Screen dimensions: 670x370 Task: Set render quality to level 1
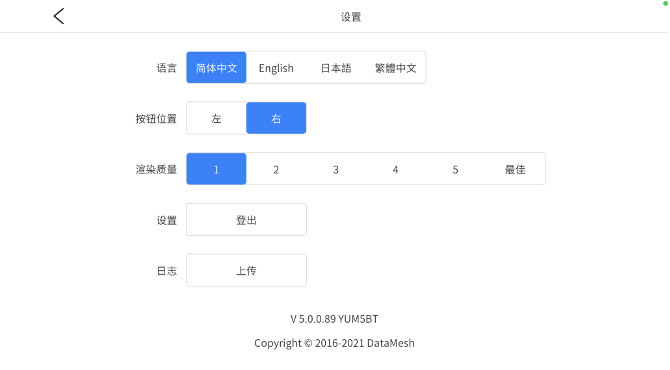click(216, 169)
